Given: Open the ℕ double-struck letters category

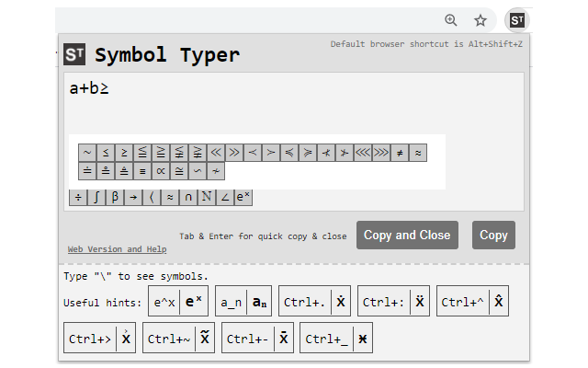Looking at the screenshot, I should (207, 198).
